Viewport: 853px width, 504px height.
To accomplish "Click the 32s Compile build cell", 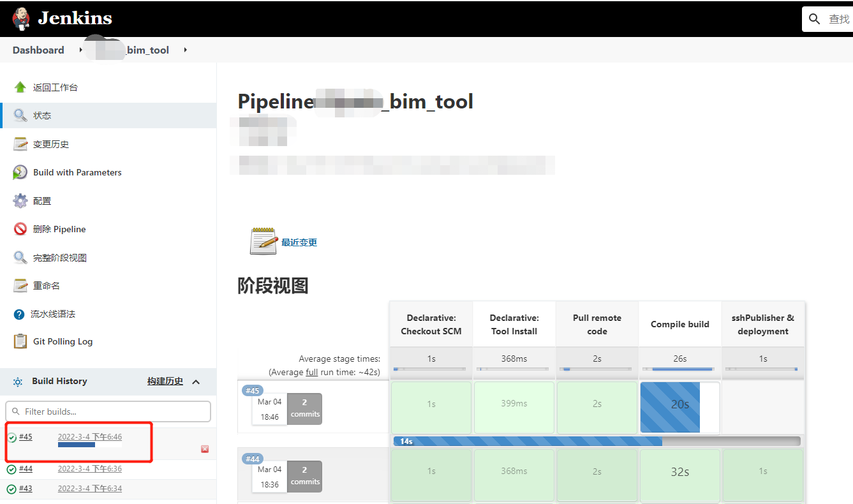I will pos(680,475).
